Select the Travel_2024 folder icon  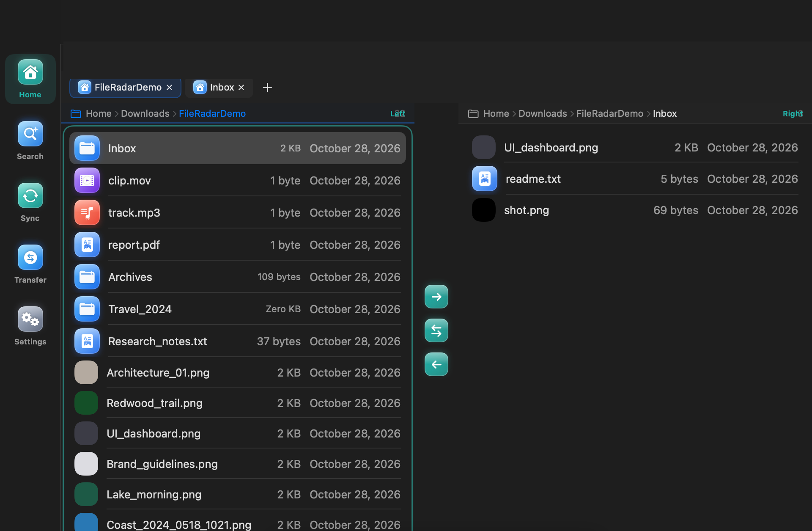tap(87, 309)
